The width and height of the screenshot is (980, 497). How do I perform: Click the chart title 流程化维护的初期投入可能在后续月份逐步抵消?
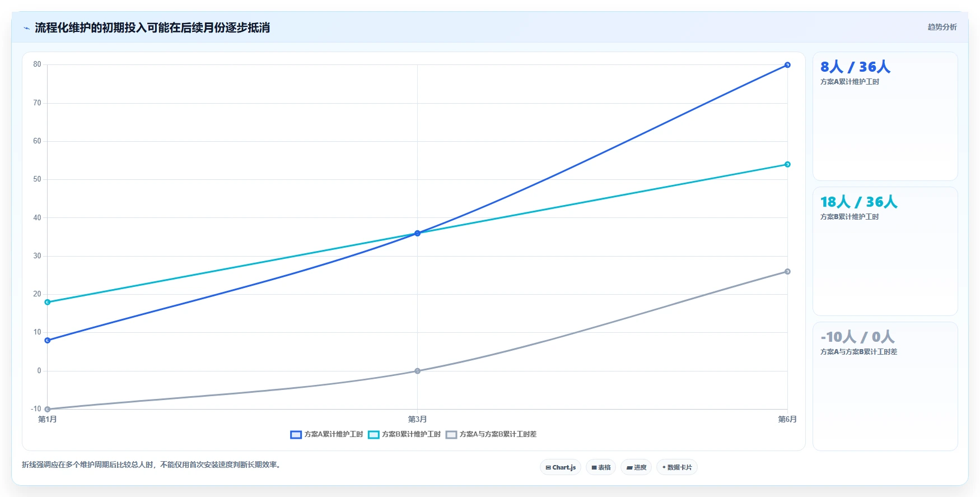[x=152, y=27]
